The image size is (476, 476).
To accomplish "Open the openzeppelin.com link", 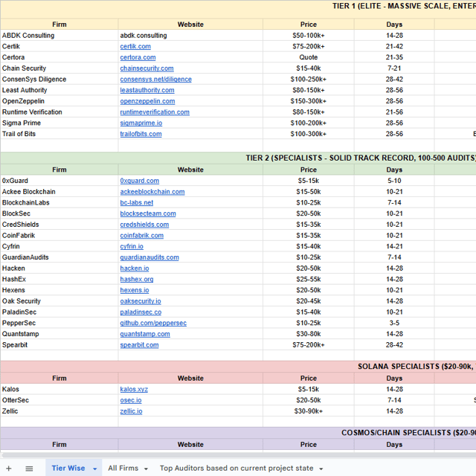I will click(x=147, y=101).
